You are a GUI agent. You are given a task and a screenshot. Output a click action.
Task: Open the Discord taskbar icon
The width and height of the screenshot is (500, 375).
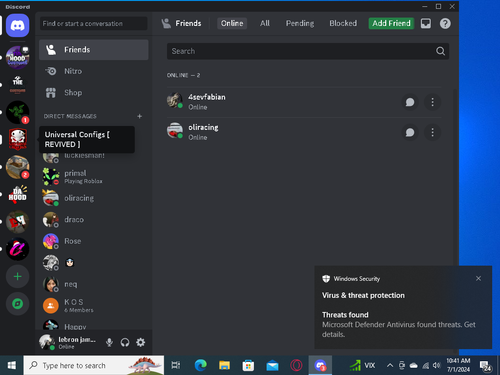[320, 366]
